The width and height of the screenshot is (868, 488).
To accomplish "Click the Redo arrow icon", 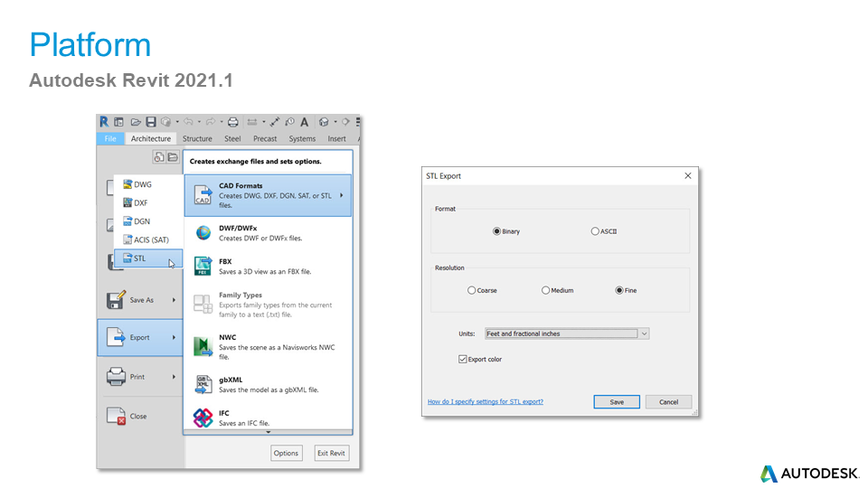I will coord(211,122).
